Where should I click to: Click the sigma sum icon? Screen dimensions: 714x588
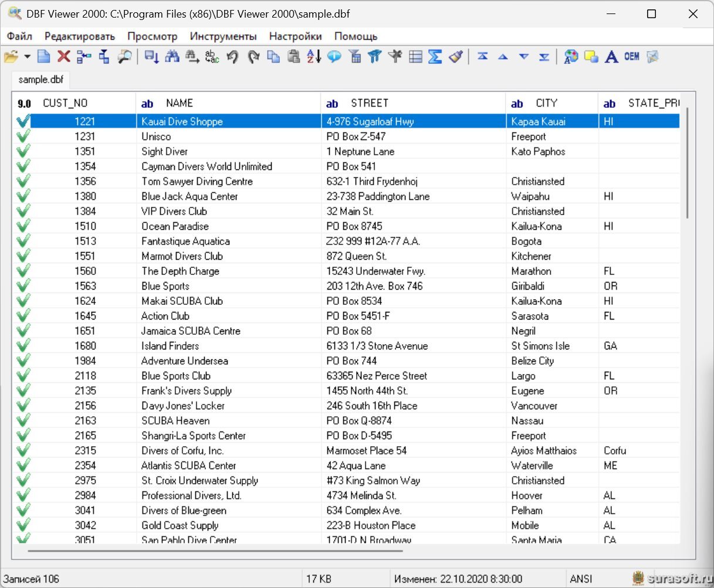point(435,57)
